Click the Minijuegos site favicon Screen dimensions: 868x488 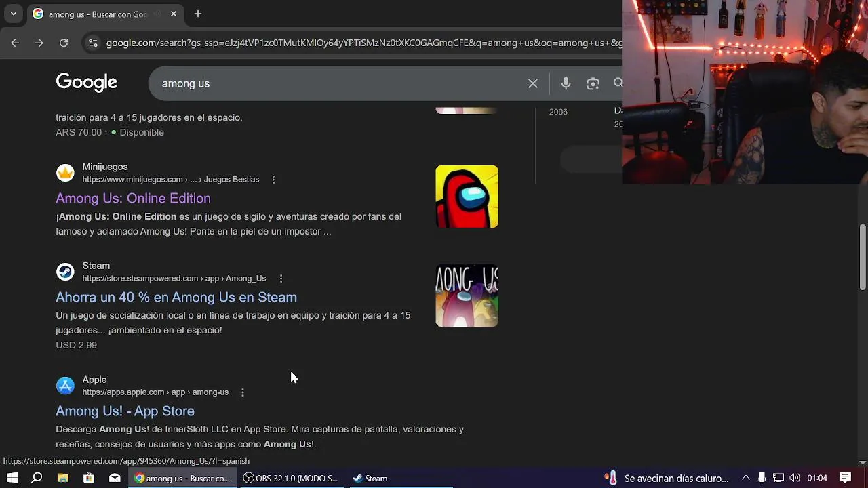[x=65, y=173]
